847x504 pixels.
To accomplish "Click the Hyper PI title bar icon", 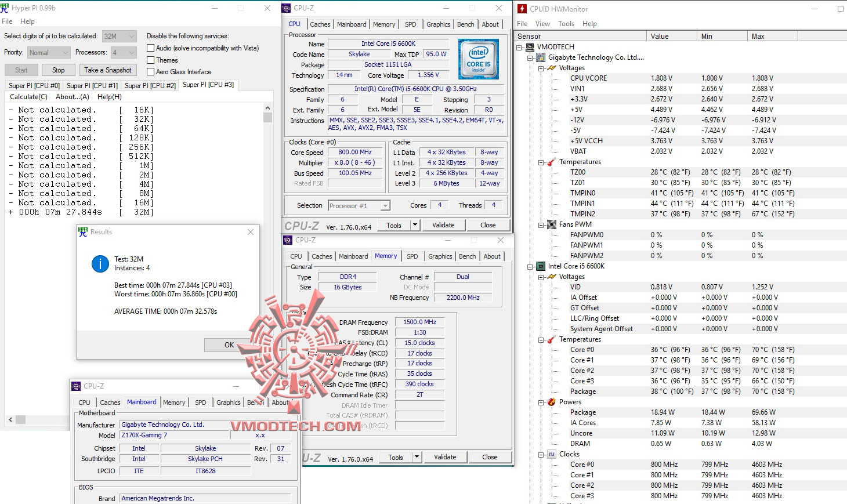I will [5, 8].
